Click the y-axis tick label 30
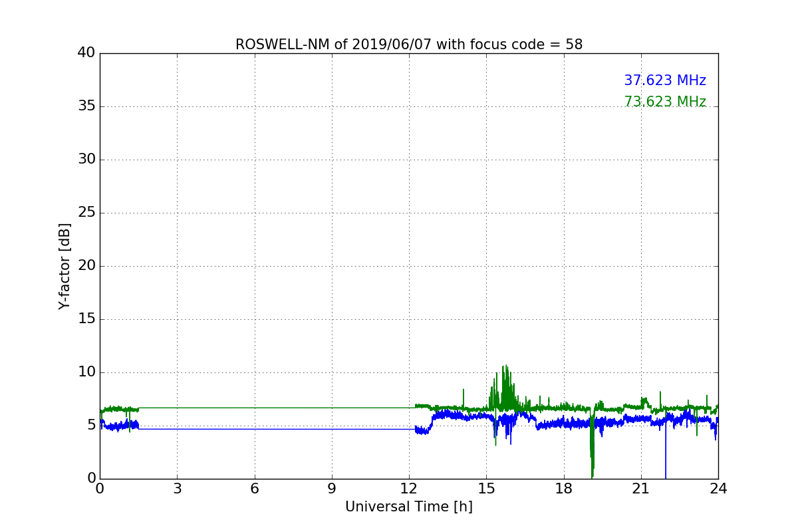The image size is (798, 532). pos(86,160)
